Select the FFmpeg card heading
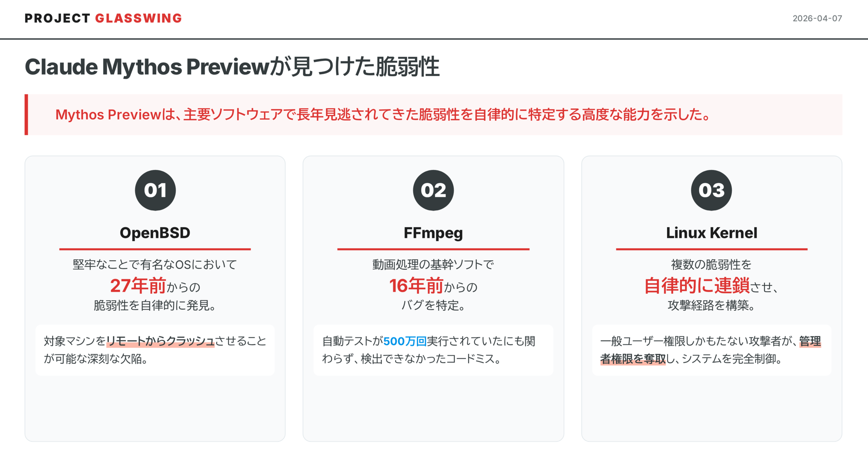Image resolution: width=868 pixels, height=452 pixels. 433,233
